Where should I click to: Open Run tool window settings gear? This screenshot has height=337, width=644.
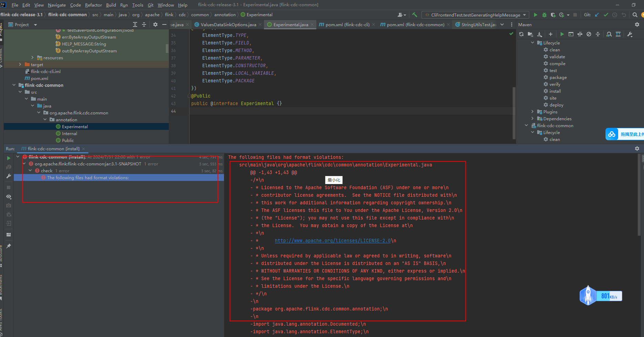[637, 149]
